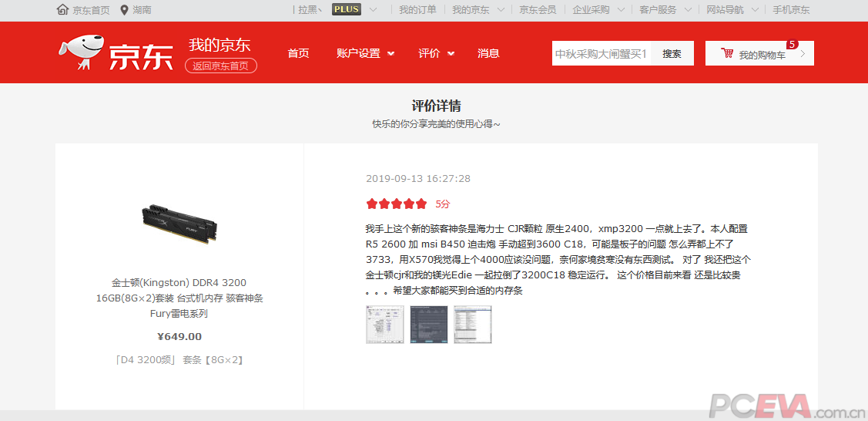Click the 京东 logo text
This screenshot has width=868, height=421.
point(141,56)
